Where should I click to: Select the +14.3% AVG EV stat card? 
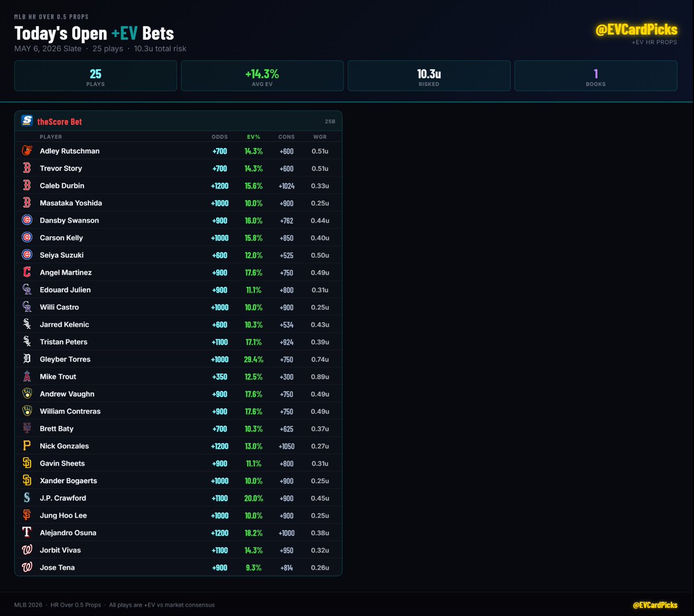tap(262, 76)
